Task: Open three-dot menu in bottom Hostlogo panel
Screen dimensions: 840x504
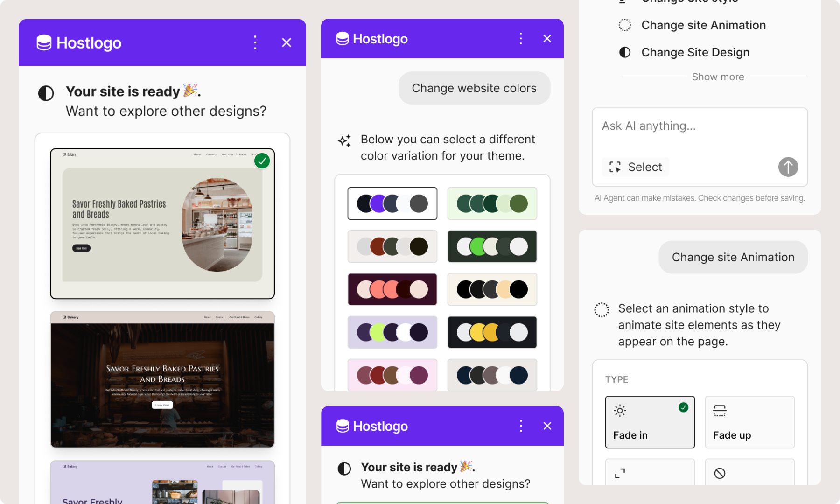Action: point(521,426)
